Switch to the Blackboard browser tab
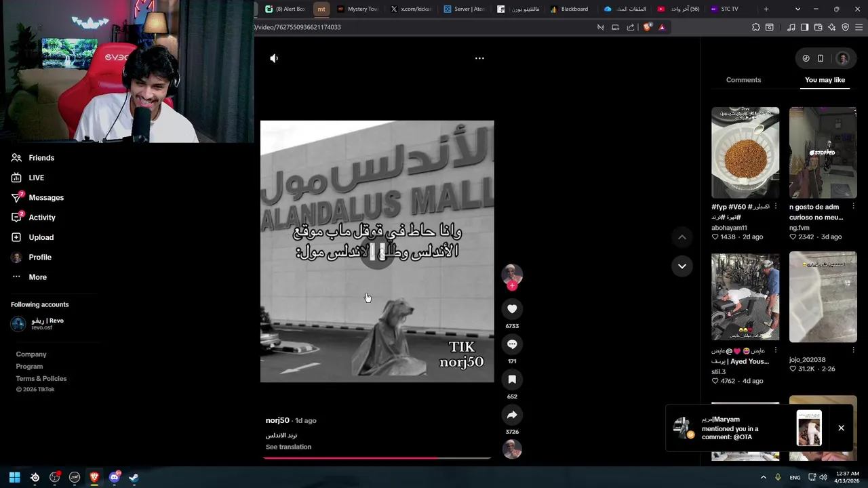This screenshot has width=868, height=488. (x=570, y=9)
